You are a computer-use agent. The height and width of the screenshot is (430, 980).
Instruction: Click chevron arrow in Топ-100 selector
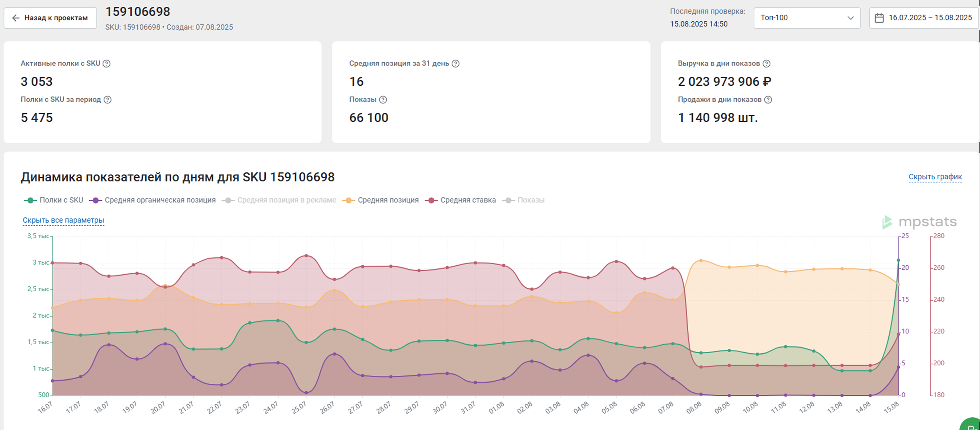coord(851,18)
